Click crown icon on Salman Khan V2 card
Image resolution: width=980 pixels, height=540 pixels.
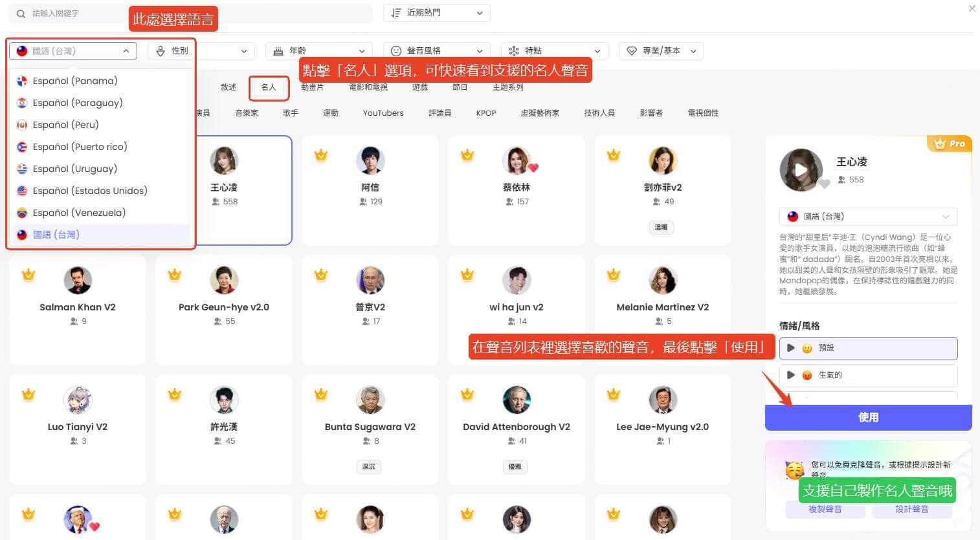pos(28,274)
